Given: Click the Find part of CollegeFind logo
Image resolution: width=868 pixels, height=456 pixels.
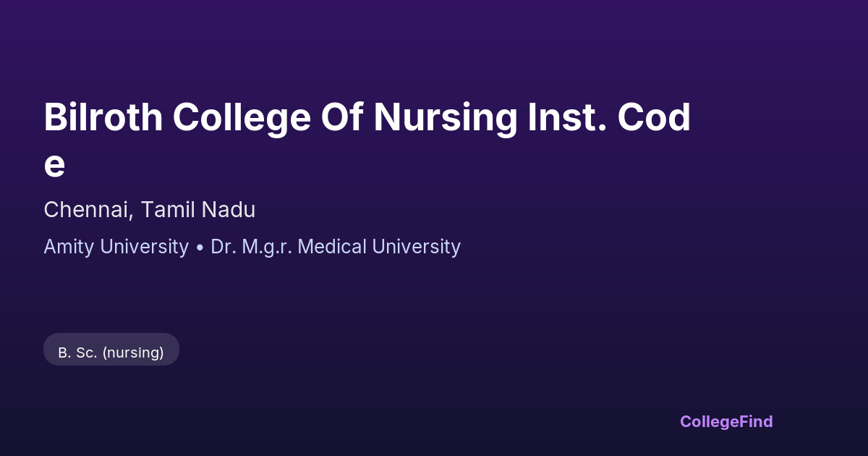Looking at the screenshot, I should [x=756, y=421].
